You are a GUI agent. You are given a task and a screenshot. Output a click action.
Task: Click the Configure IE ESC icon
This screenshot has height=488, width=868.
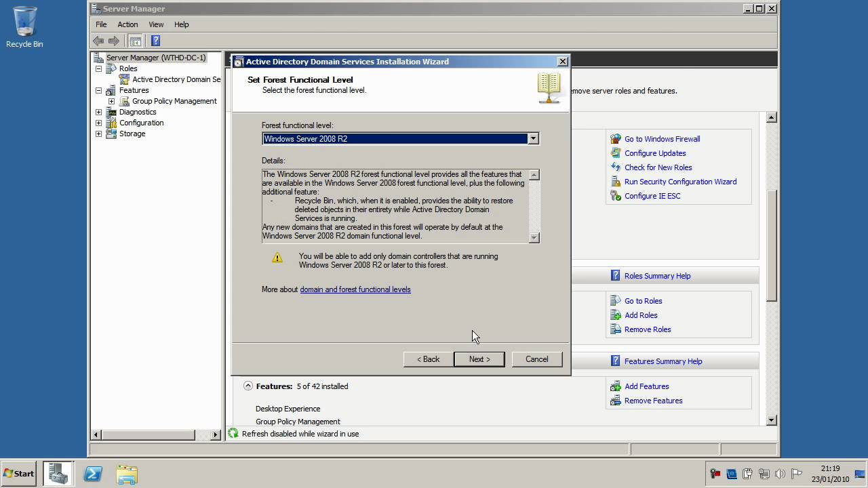coord(616,196)
